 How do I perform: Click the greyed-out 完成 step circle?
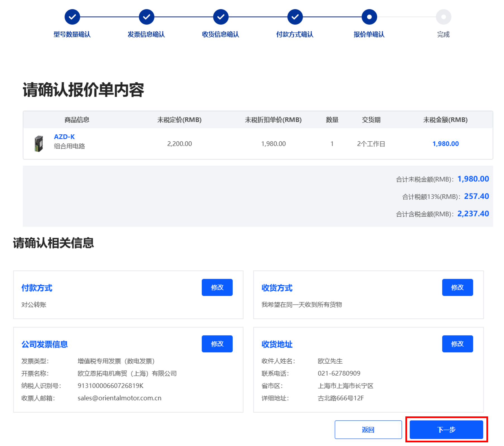pos(443,17)
